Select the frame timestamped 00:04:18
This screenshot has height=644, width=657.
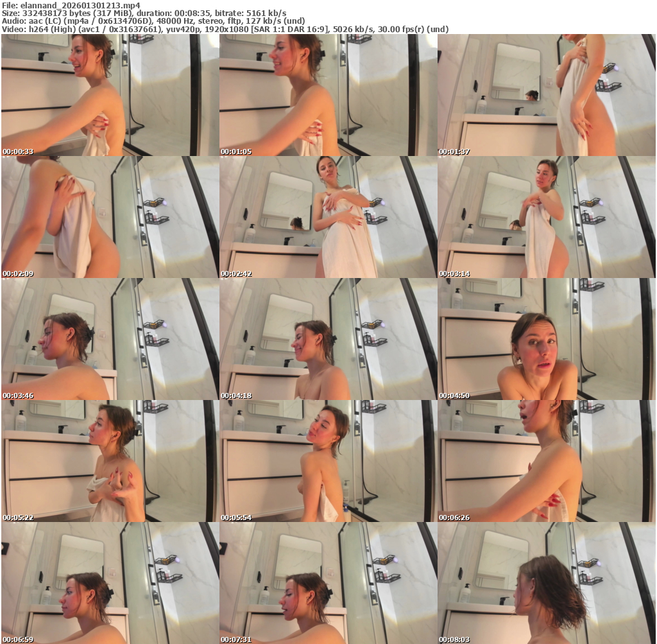point(328,339)
